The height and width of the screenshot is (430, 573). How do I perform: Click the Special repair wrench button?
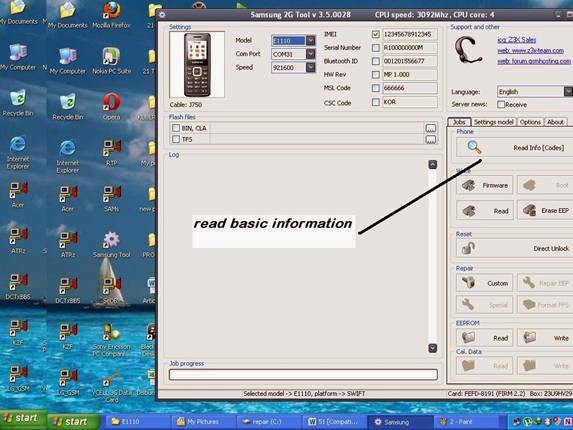(x=485, y=305)
